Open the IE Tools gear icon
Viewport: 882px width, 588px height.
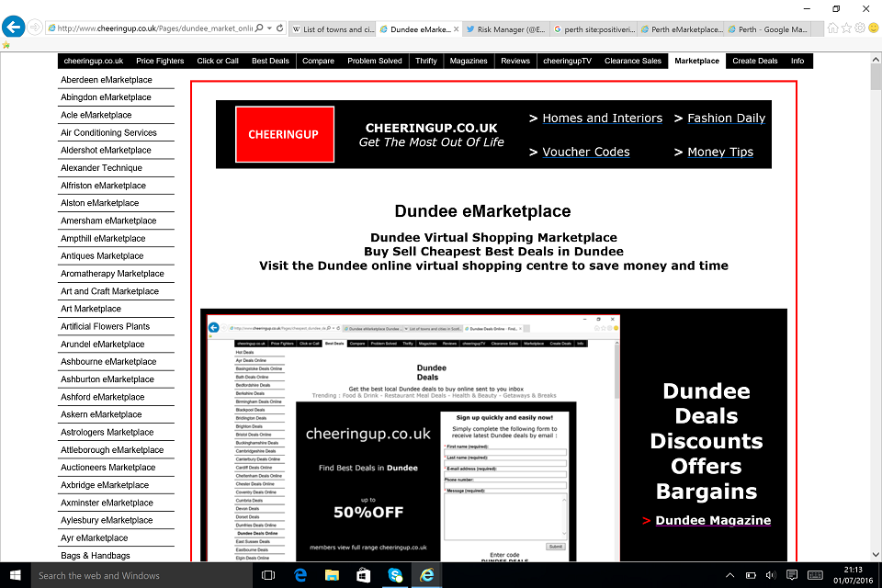[x=860, y=28]
